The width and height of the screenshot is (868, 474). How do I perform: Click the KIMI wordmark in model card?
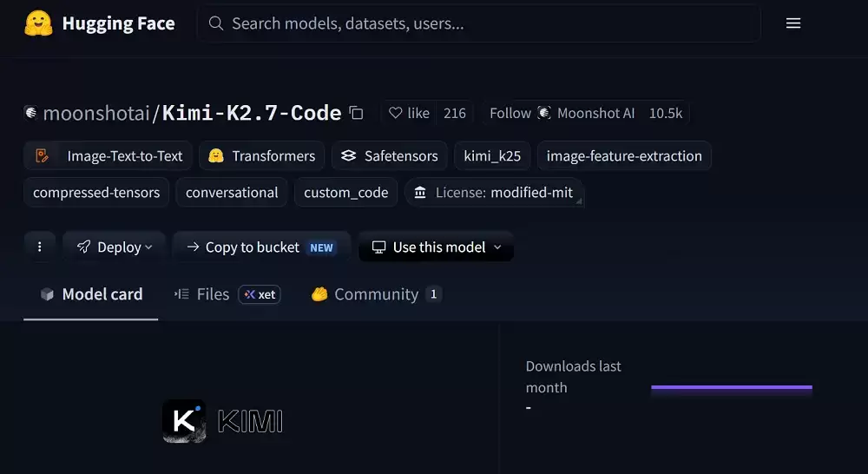click(x=250, y=421)
